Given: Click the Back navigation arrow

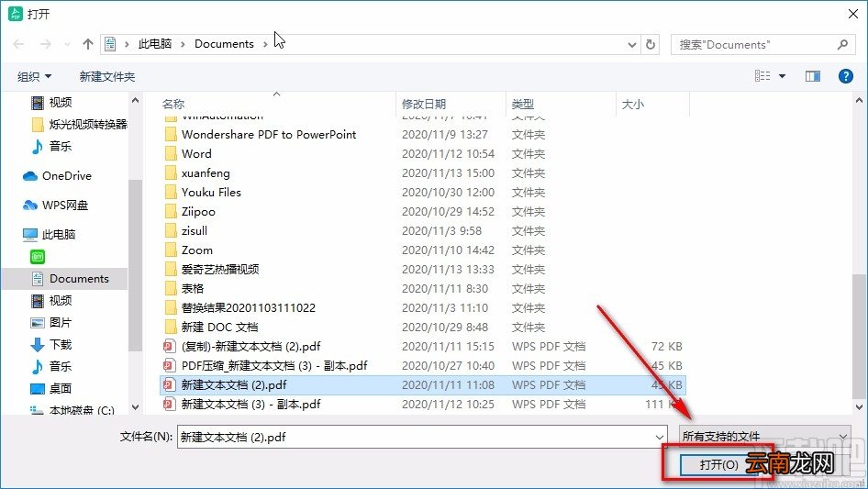Looking at the screenshot, I should (19, 44).
